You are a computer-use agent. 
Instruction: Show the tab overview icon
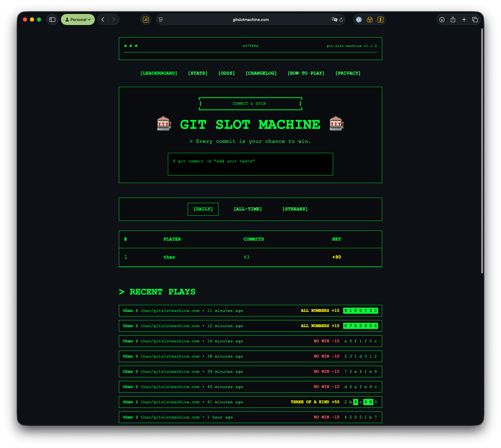point(475,19)
